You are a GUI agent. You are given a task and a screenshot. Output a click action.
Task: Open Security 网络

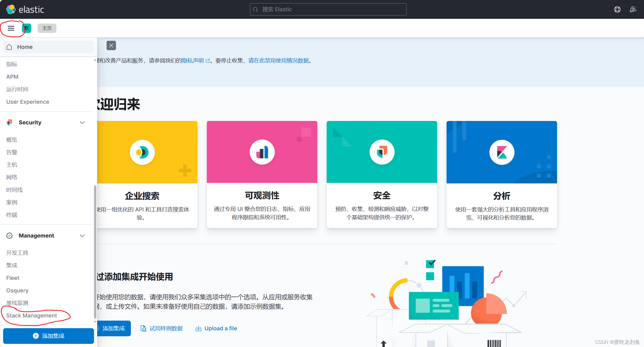coord(12,177)
